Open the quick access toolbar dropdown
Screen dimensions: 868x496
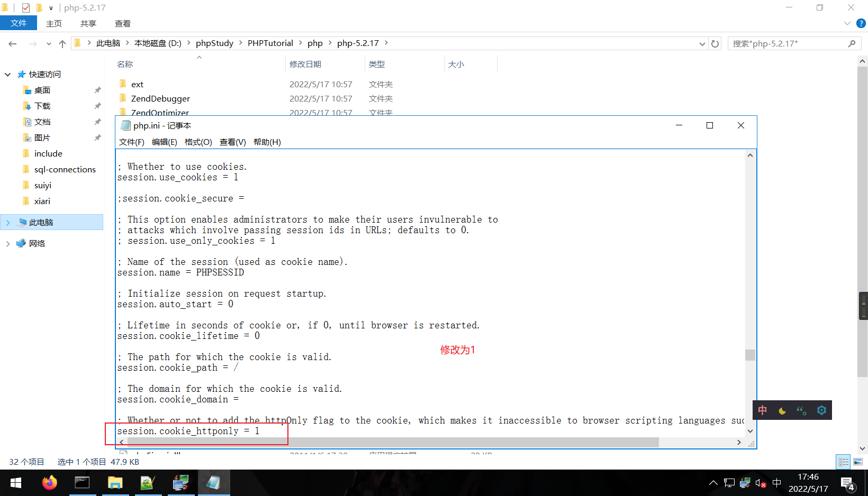tap(51, 8)
